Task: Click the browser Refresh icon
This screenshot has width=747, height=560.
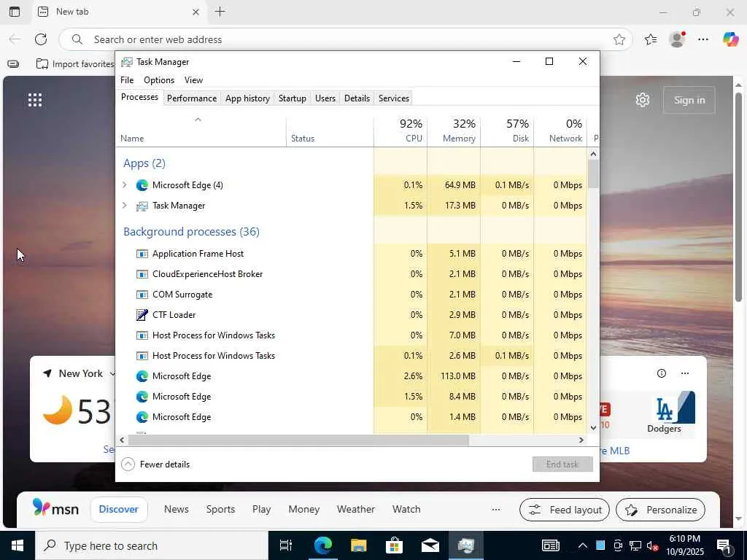Action: click(x=41, y=39)
